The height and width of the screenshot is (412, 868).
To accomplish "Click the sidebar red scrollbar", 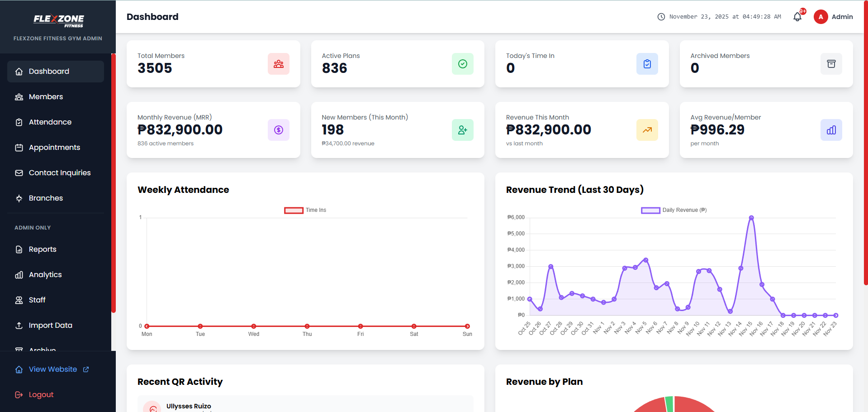I will pos(114,181).
